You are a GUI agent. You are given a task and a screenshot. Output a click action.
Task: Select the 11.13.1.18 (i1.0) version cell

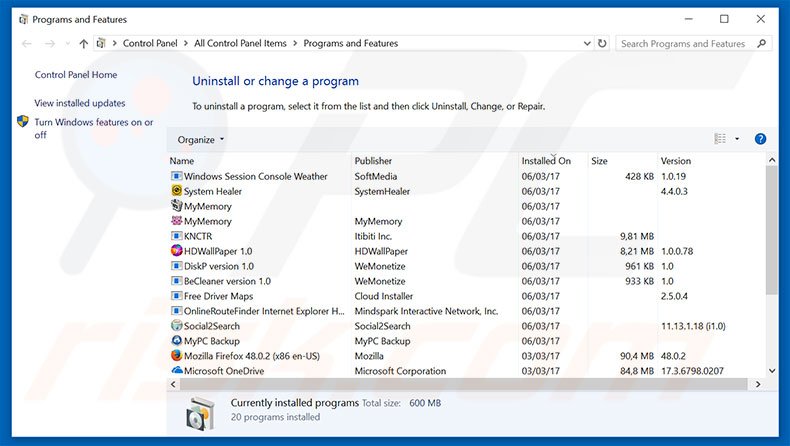693,326
